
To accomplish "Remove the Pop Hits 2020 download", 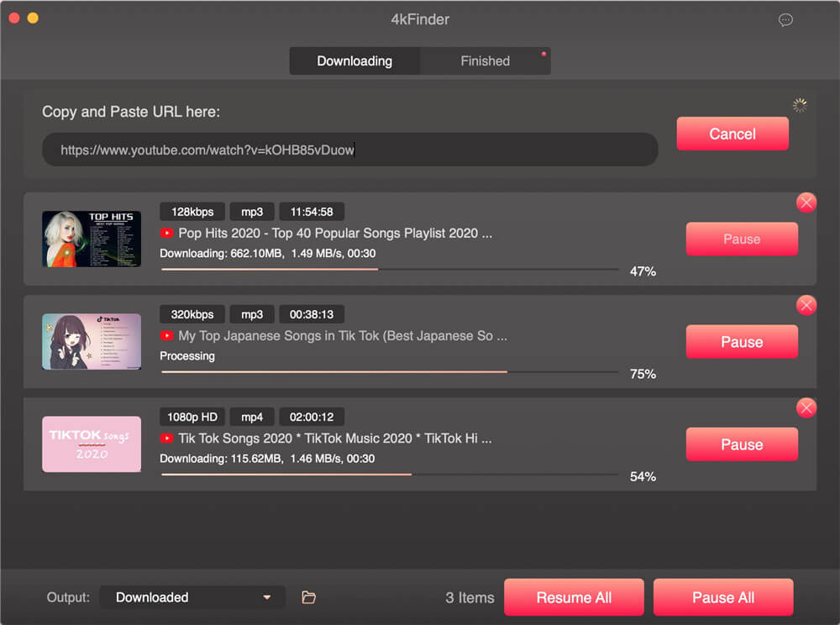I will [806, 202].
